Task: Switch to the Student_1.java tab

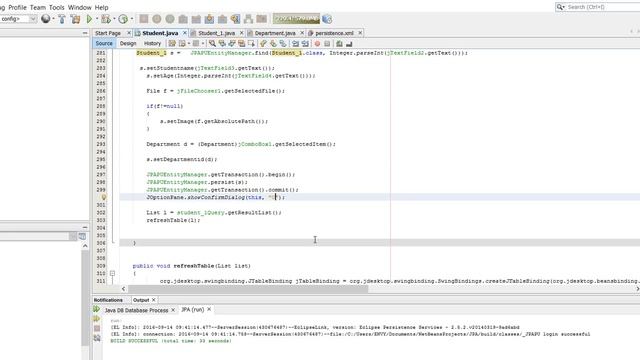Action: point(216,33)
